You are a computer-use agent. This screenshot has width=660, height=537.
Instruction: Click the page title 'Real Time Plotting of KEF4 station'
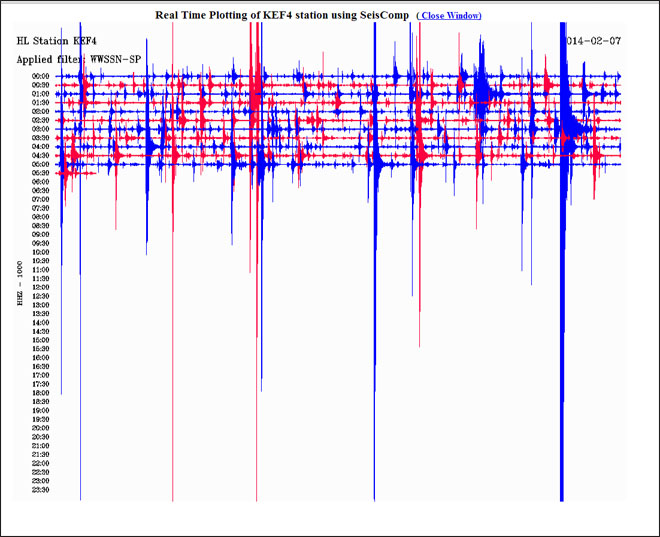tap(282, 16)
